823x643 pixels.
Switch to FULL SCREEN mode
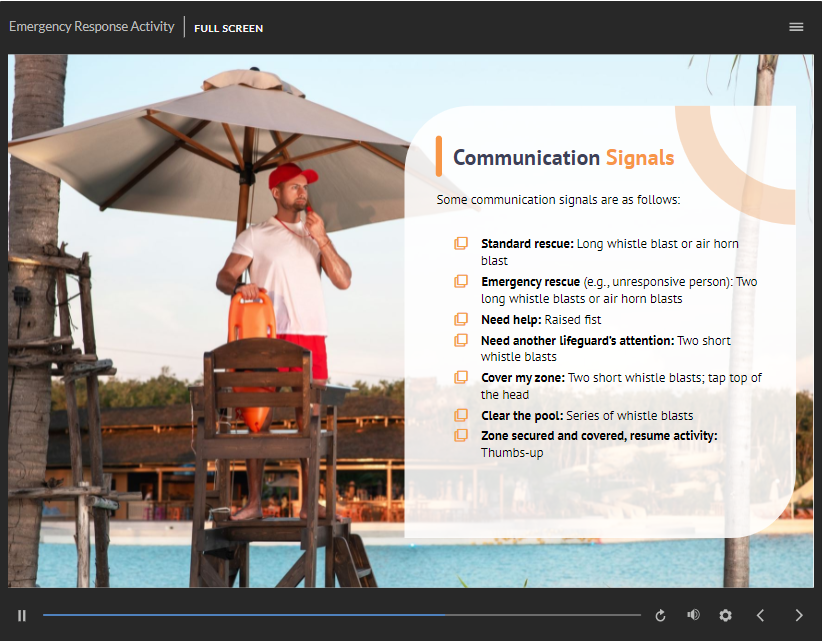click(x=229, y=28)
